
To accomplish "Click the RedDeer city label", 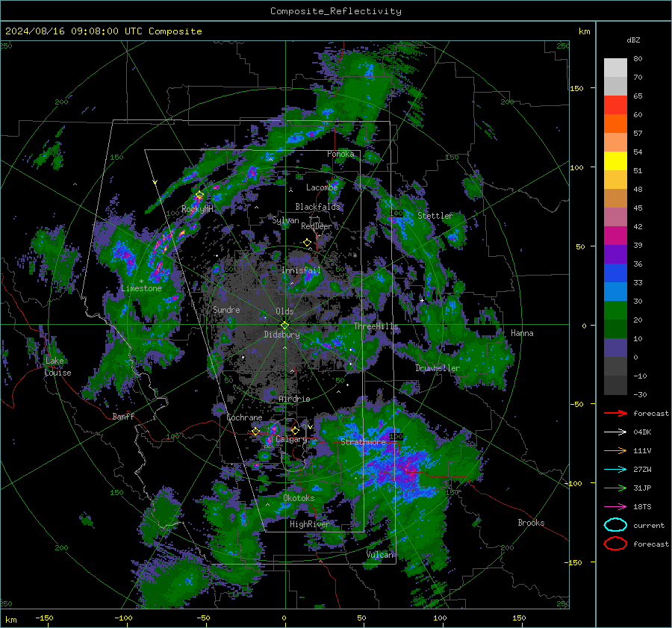I will [x=317, y=226].
